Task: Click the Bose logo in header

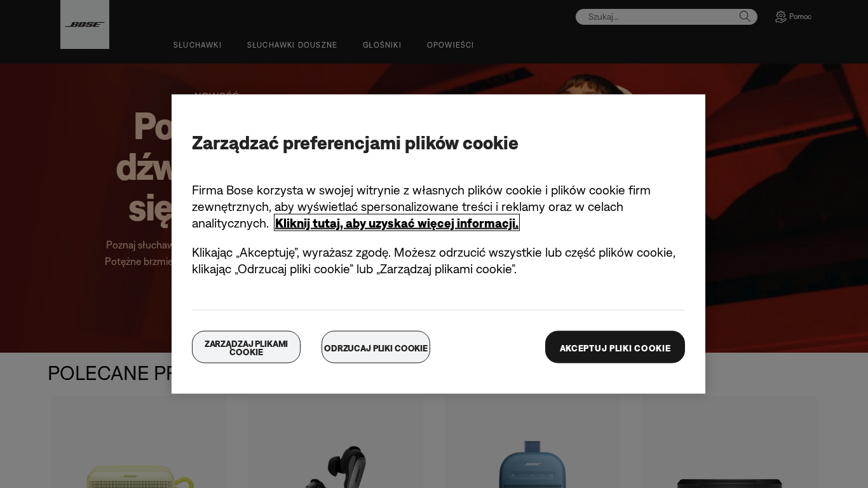Action: pyautogui.click(x=85, y=24)
